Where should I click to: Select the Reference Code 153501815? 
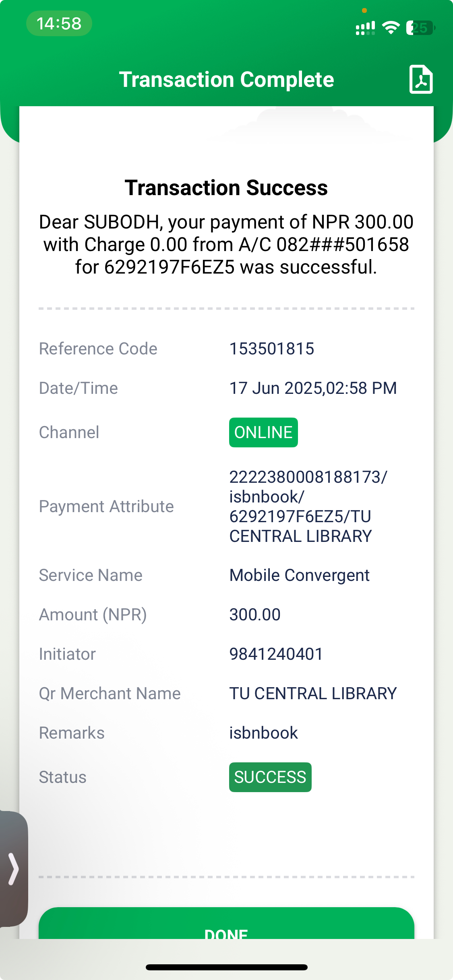point(271,349)
